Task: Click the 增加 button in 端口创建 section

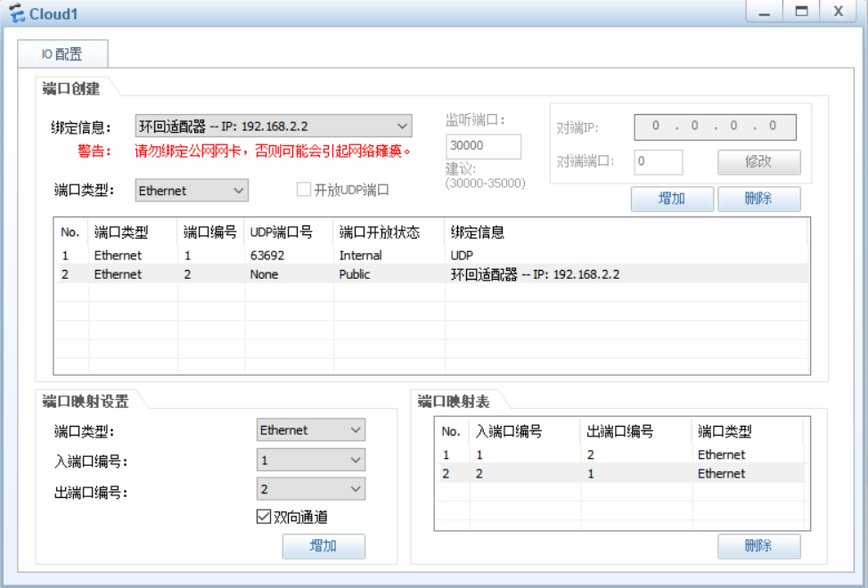Action: pos(672,199)
